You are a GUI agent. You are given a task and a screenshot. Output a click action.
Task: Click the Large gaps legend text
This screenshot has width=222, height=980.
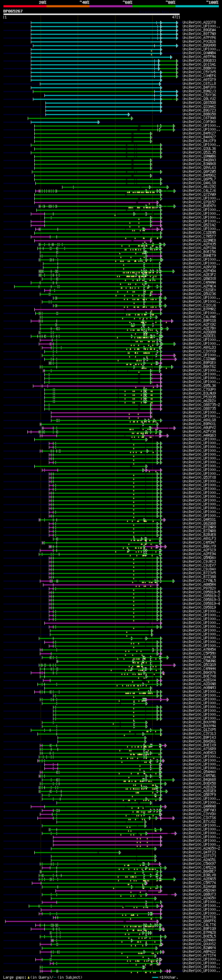[43, 977]
